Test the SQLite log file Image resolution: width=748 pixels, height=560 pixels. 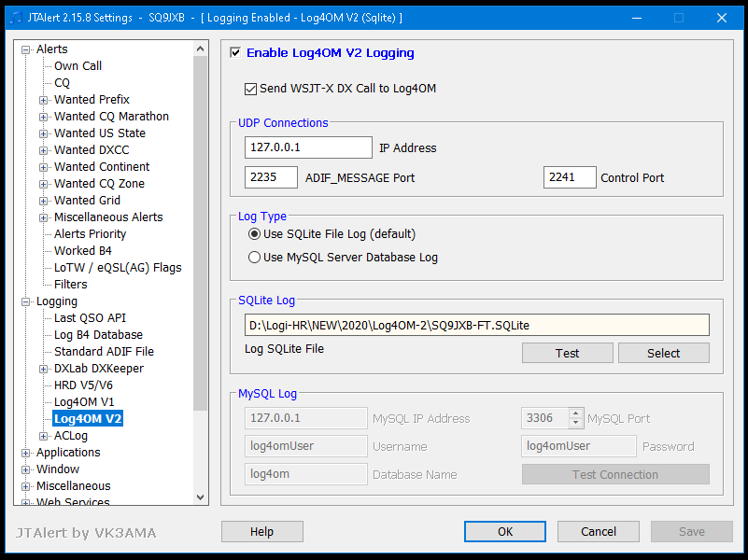coord(567,353)
